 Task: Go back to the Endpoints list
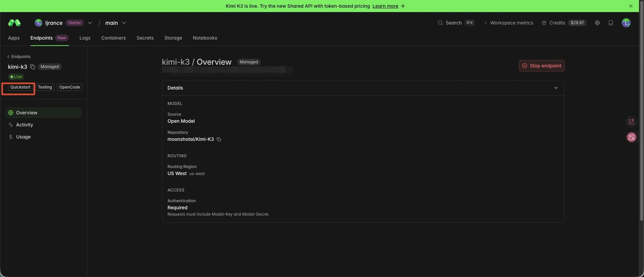[x=19, y=57]
